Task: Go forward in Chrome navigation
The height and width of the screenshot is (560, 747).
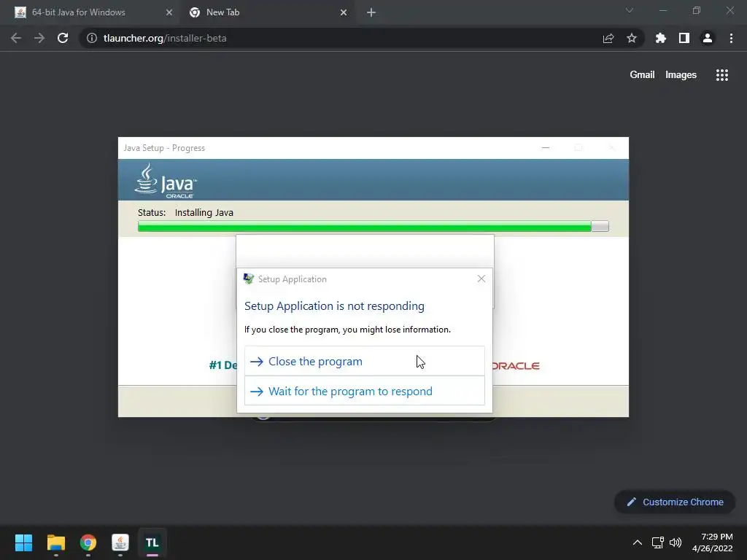Action: pyautogui.click(x=39, y=38)
